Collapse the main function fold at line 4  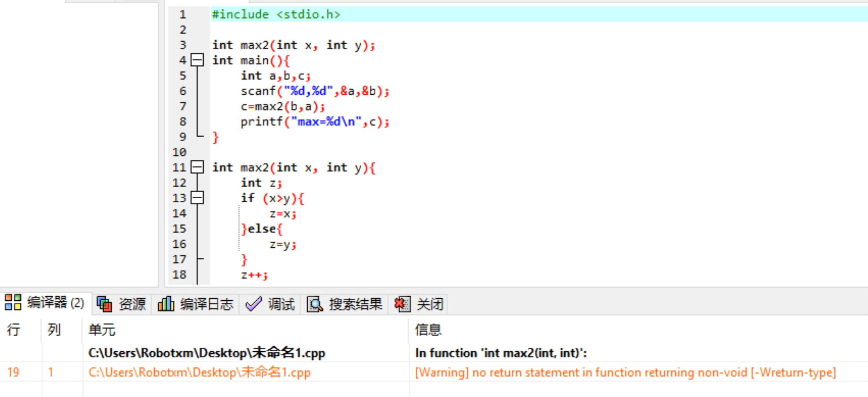198,60
